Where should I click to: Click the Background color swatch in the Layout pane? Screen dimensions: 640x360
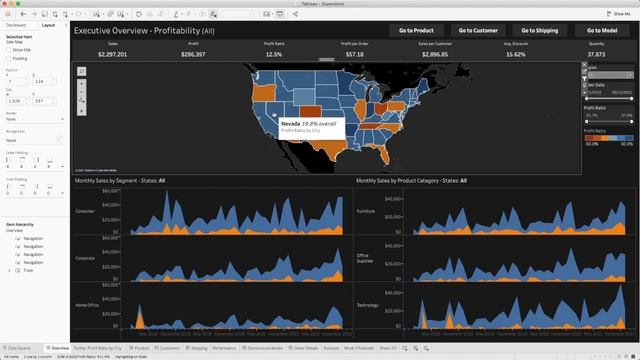click(59, 140)
